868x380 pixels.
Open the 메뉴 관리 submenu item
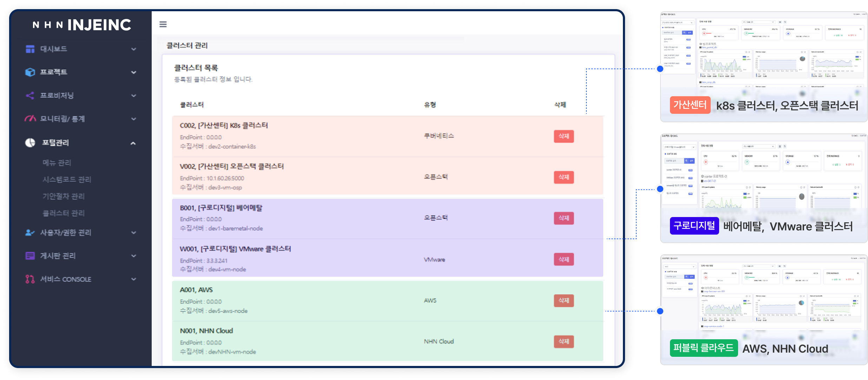point(57,163)
